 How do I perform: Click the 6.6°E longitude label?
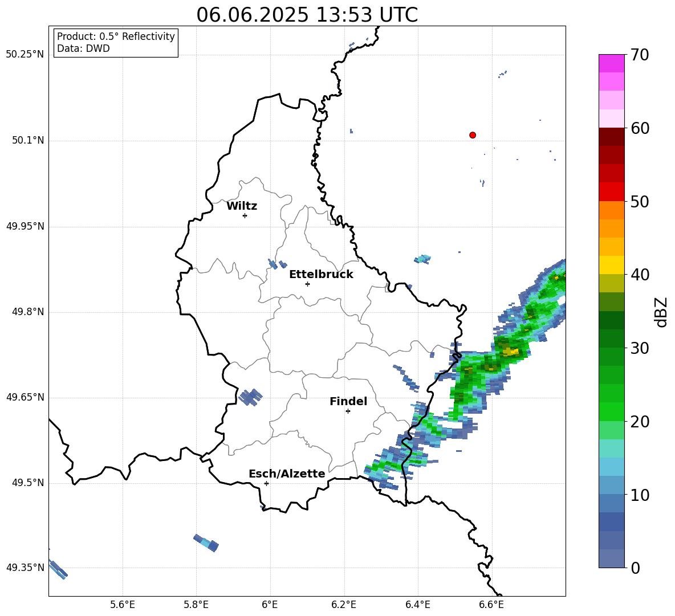(x=491, y=605)
